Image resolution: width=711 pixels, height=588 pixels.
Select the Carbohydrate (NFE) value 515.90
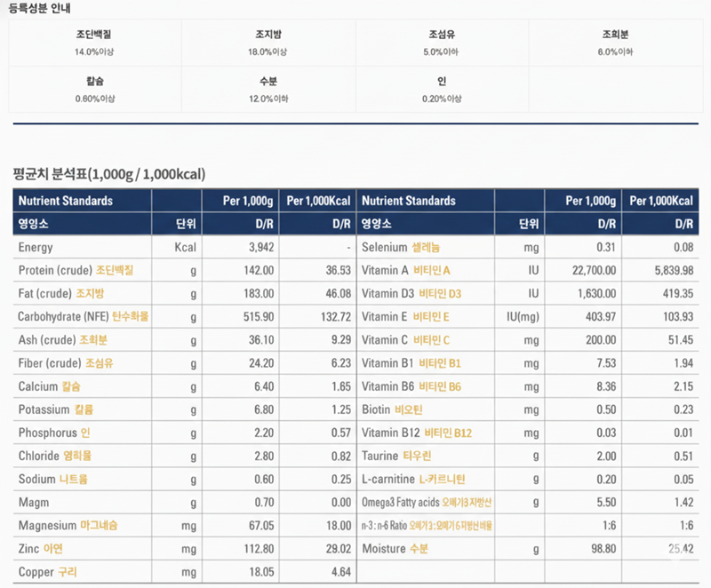tap(258, 316)
